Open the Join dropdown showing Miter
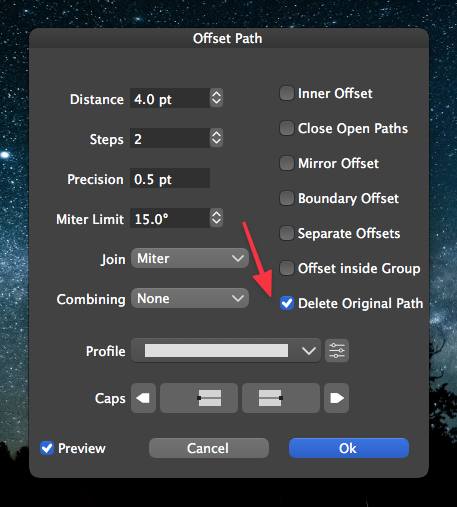Image resolution: width=457 pixels, height=507 pixels. pyautogui.click(x=190, y=258)
